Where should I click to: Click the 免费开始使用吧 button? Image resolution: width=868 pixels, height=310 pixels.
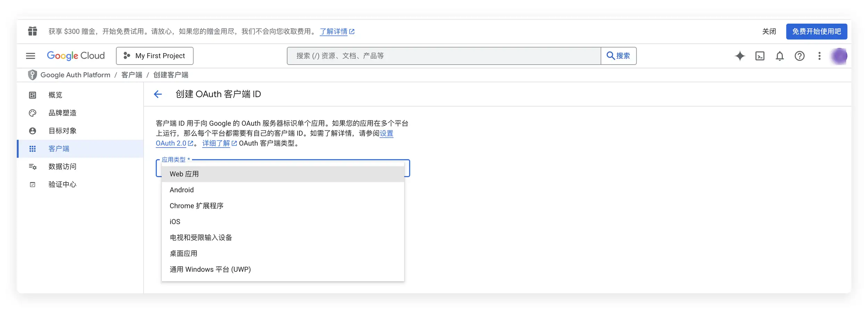(817, 32)
